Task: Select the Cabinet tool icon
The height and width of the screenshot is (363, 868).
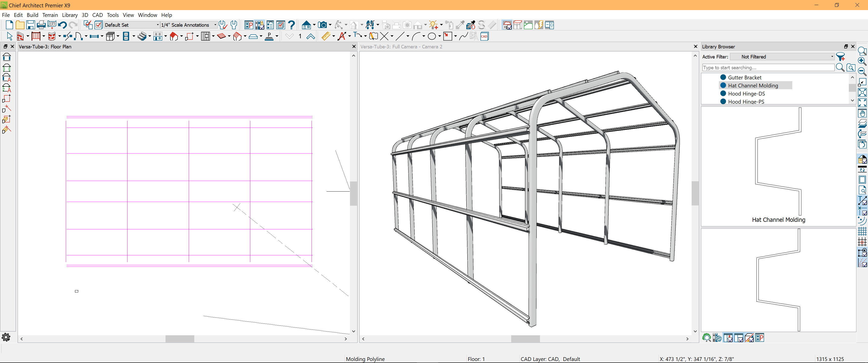Action: (x=110, y=36)
